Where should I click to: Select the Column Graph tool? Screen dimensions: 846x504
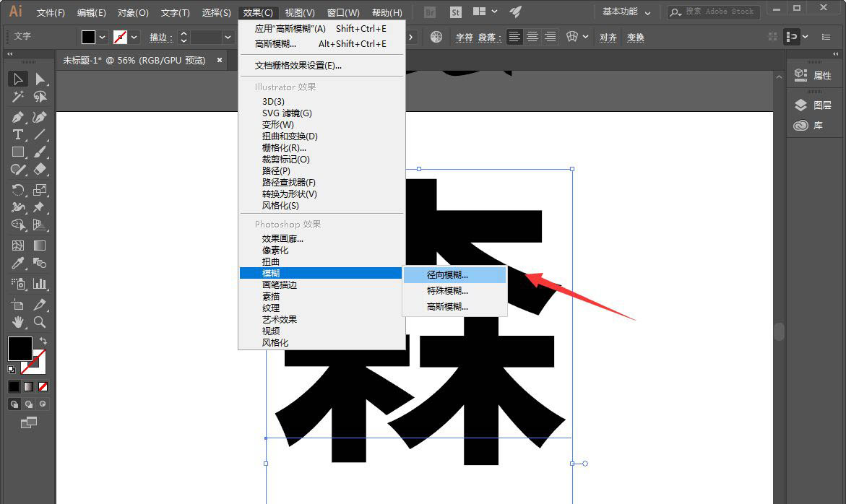coord(40,284)
